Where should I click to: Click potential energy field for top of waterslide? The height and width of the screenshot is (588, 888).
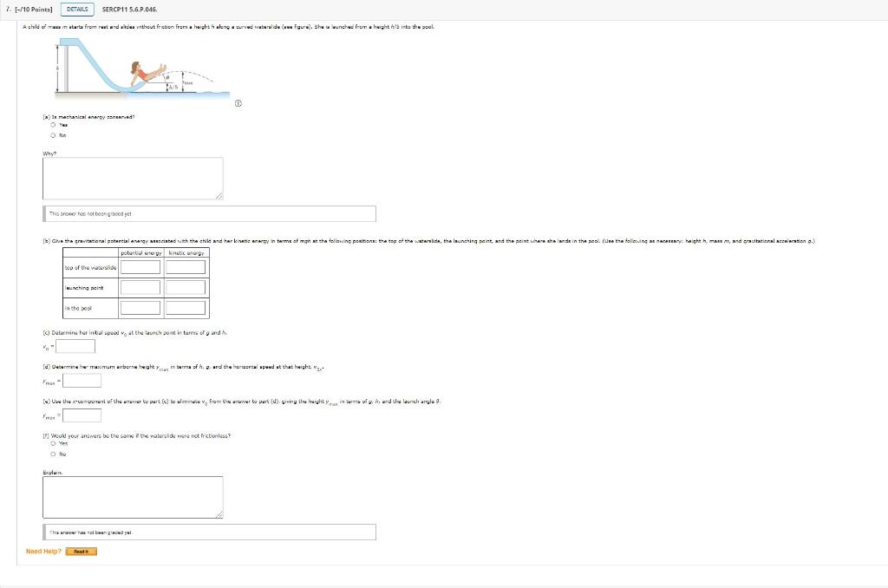[x=140, y=267]
